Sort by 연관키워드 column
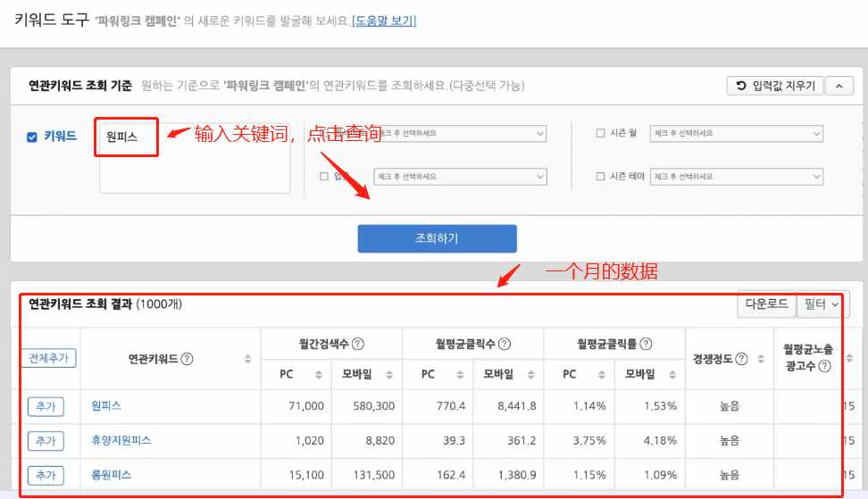The height and width of the screenshot is (499, 868). tap(248, 359)
